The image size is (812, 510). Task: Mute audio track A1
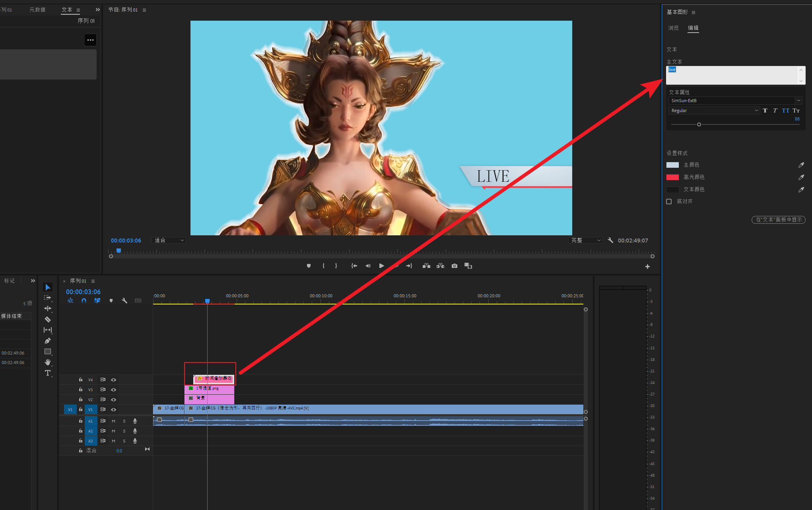(114, 421)
